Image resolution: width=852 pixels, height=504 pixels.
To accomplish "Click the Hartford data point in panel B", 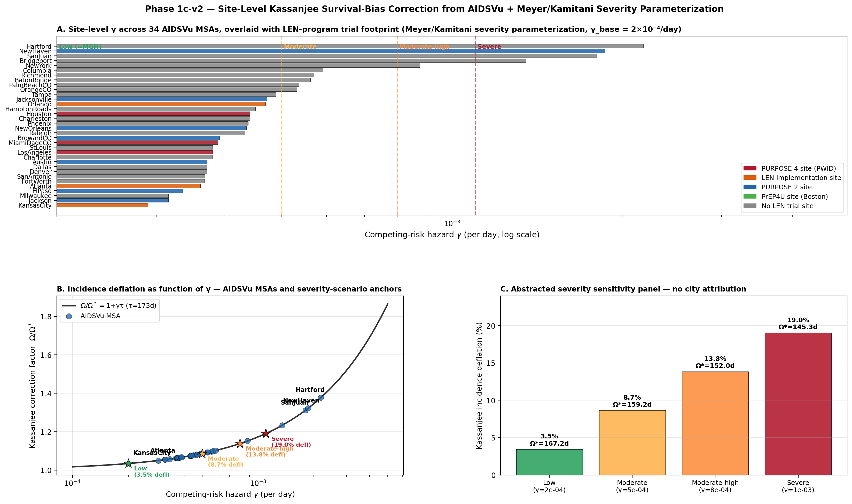I will point(321,398).
